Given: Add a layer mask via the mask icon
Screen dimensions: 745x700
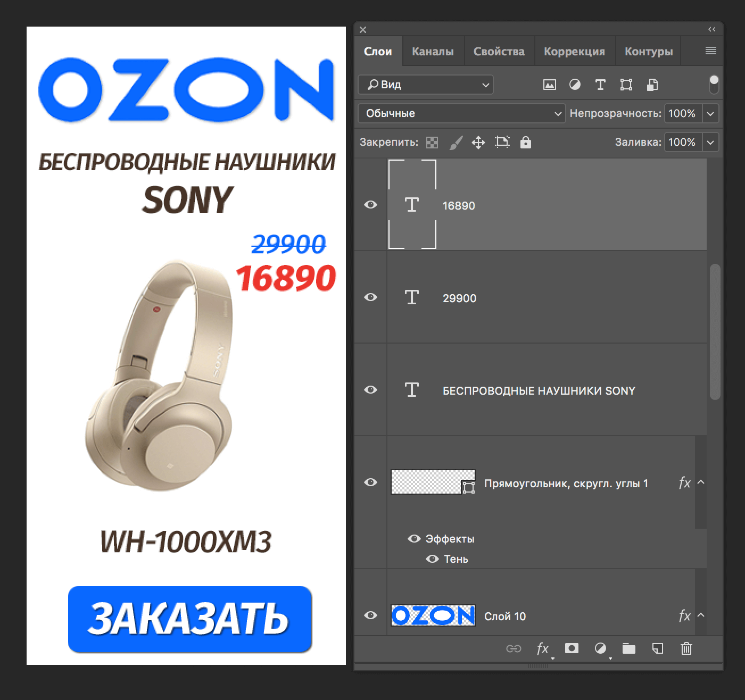Looking at the screenshot, I should [572, 648].
